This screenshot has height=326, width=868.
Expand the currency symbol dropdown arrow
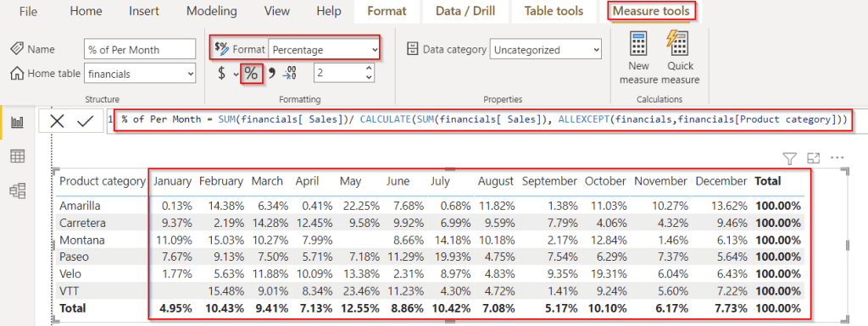pos(236,74)
